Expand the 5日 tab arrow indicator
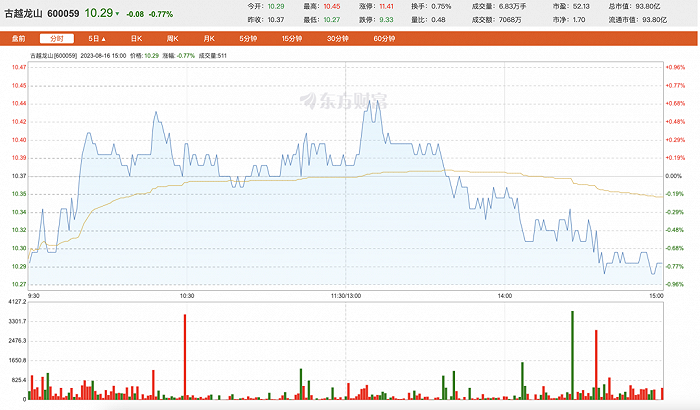Screen dimensions: 700x410 (x=104, y=39)
